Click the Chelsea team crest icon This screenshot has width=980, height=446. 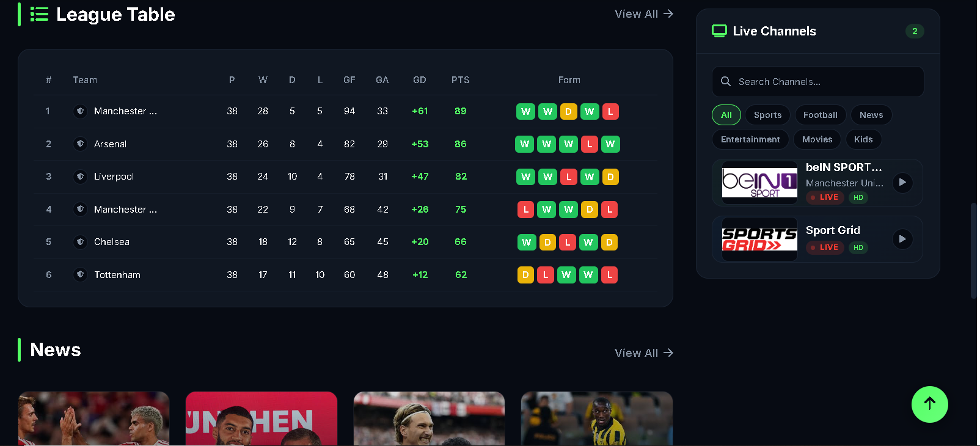[80, 242]
